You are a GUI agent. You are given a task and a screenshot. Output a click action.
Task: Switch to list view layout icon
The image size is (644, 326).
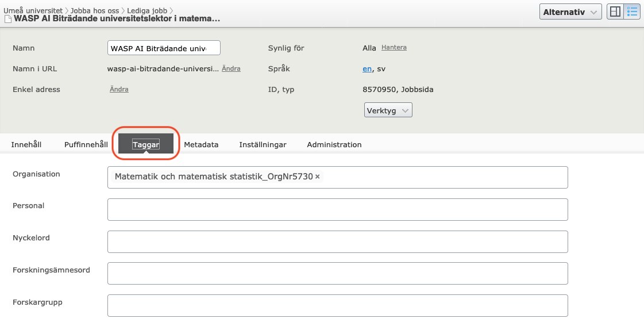coord(632,12)
